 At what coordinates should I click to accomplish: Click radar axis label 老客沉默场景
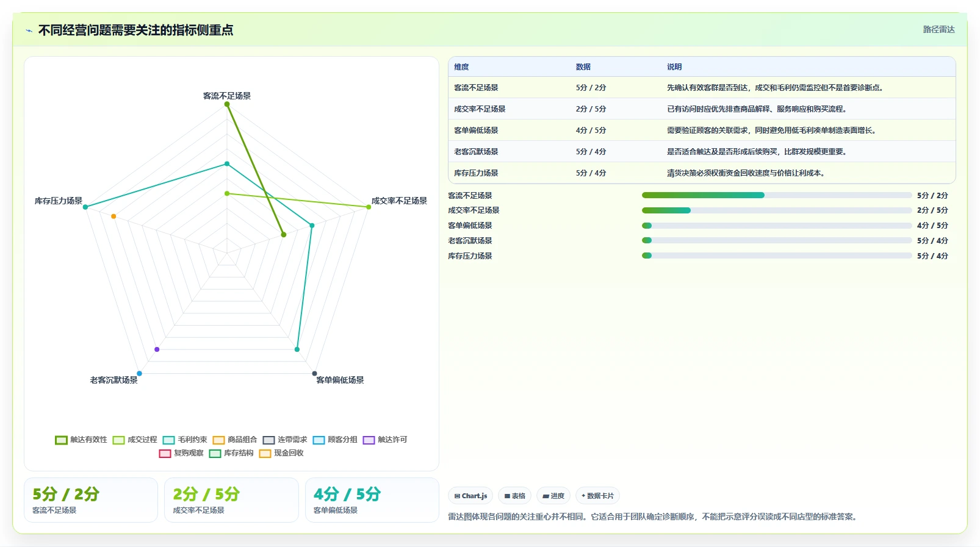click(114, 380)
